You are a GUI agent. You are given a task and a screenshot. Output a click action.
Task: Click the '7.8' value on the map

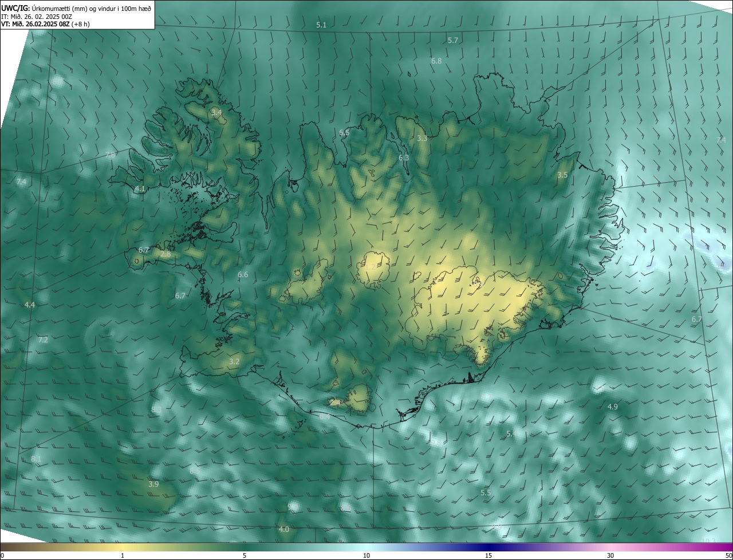point(111,155)
